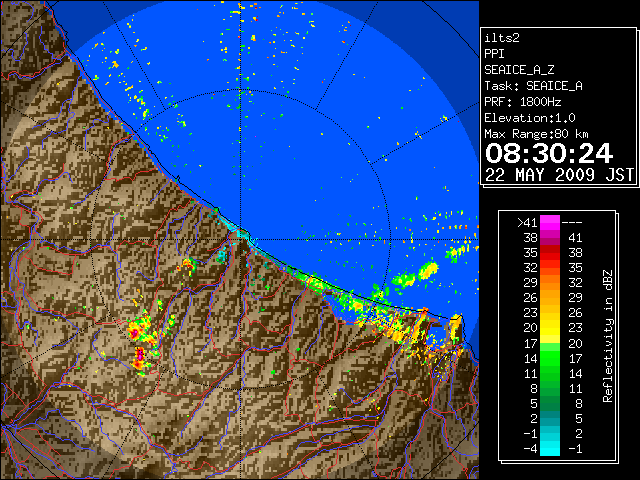Select the red-orange 32–35 dBZ swatch
The height and width of the screenshot is (480, 640).
click(550, 268)
